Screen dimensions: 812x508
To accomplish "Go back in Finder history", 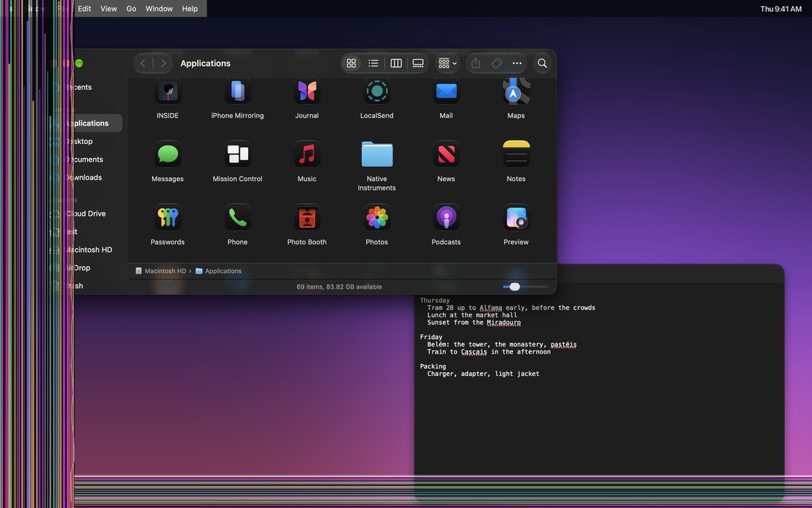I will (143, 63).
